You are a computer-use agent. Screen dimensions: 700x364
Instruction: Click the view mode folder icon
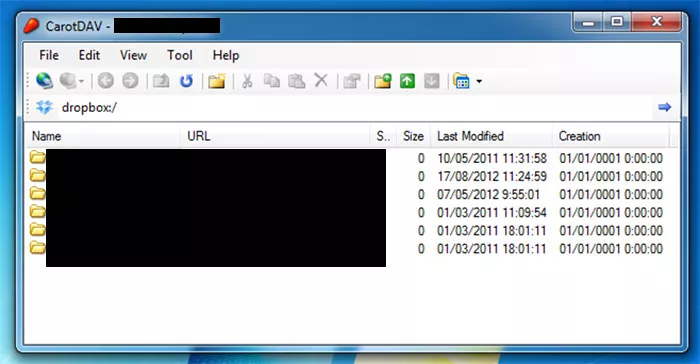click(462, 81)
